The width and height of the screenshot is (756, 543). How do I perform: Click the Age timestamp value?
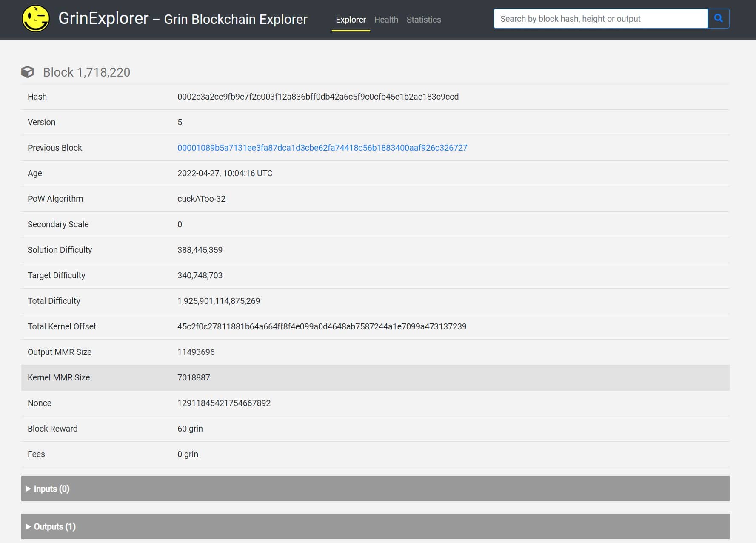tap(225, 173)
